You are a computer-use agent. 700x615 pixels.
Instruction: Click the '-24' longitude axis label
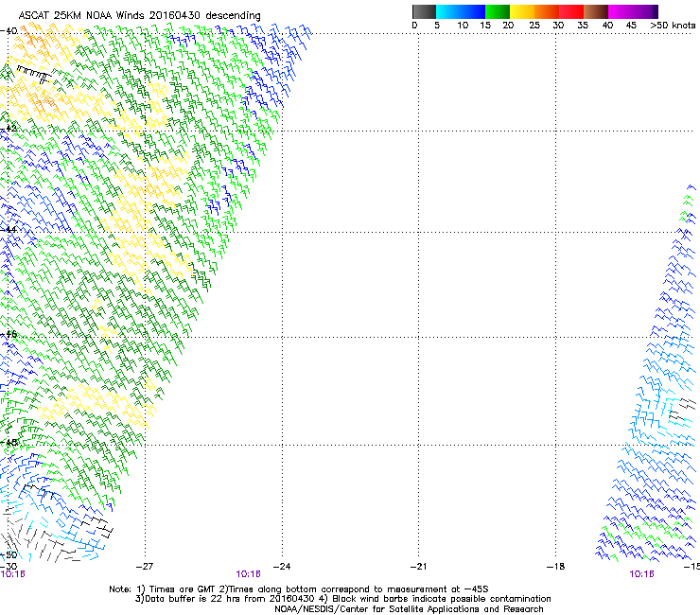[282, 567]
